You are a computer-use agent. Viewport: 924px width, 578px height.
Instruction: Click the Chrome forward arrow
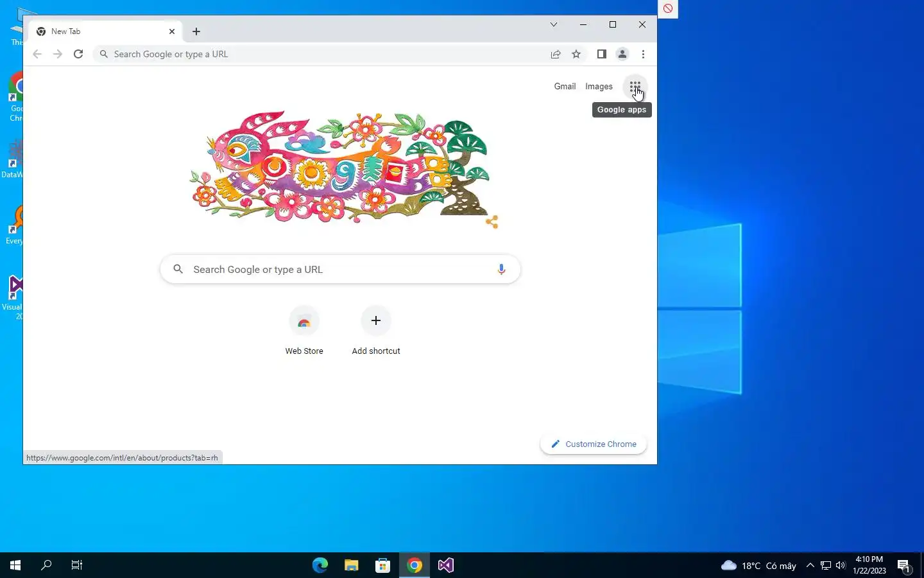pyautogui.click(x=58, y=54)
